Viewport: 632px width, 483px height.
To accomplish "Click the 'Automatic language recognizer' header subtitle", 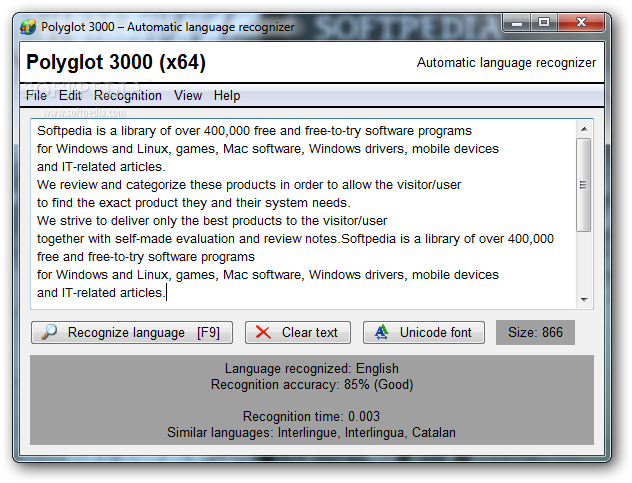I will tap(506, 63).
